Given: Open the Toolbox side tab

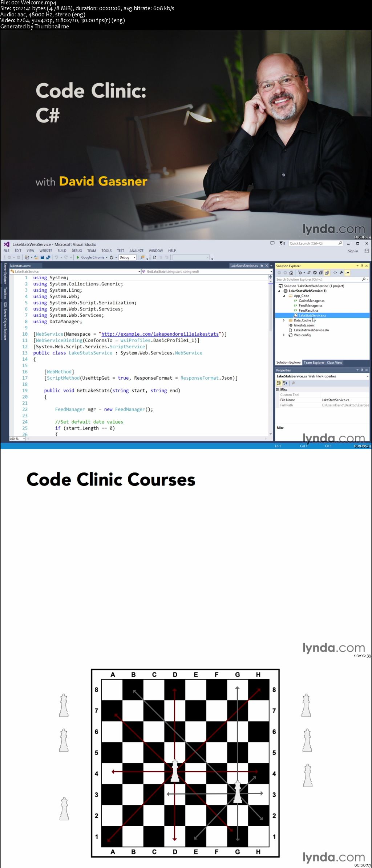Looking at the screenshot, I should pos(5,293).
